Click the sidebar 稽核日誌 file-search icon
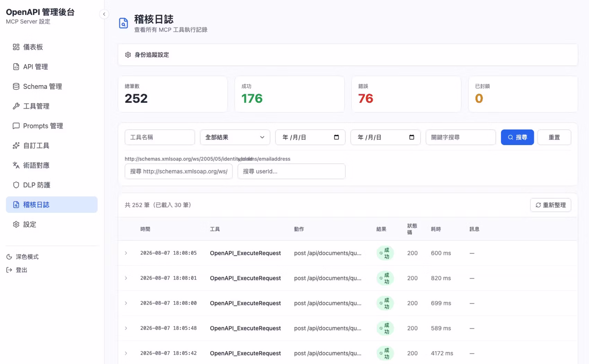The height and width of the screenshot is (364, 589). click(x=16, y=205)
